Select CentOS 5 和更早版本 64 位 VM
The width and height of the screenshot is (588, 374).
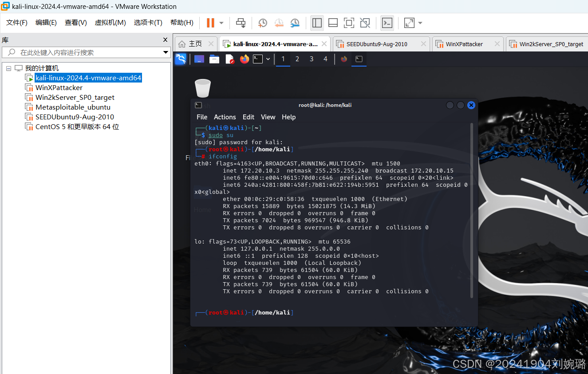(77, 127)
